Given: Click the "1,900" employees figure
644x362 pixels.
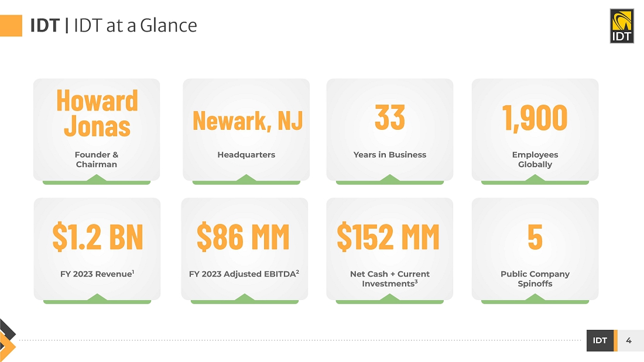Looking at the screenshot, I should tap(535, 118).
